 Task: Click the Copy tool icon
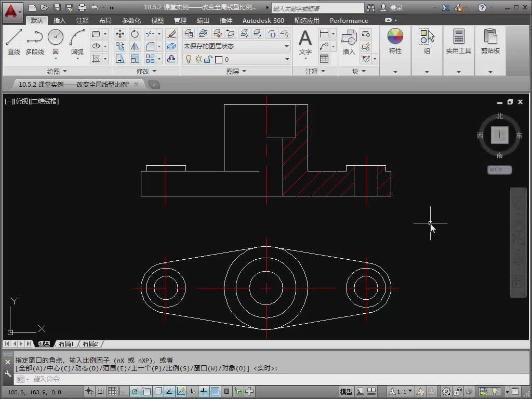click(x=120, y=46)
